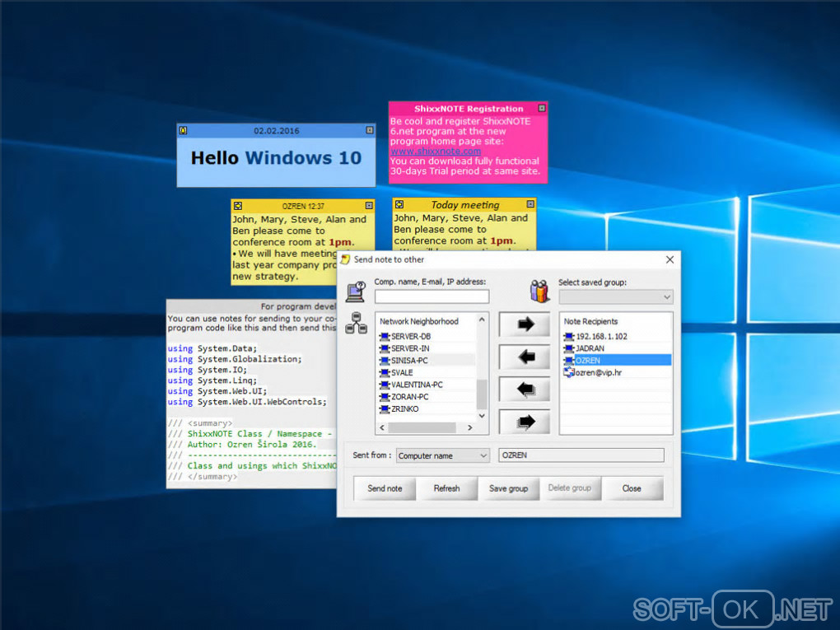Click the email icon beside ozren@vip.hr
Viewport: 840px width, 630px height.
point(569,372)
